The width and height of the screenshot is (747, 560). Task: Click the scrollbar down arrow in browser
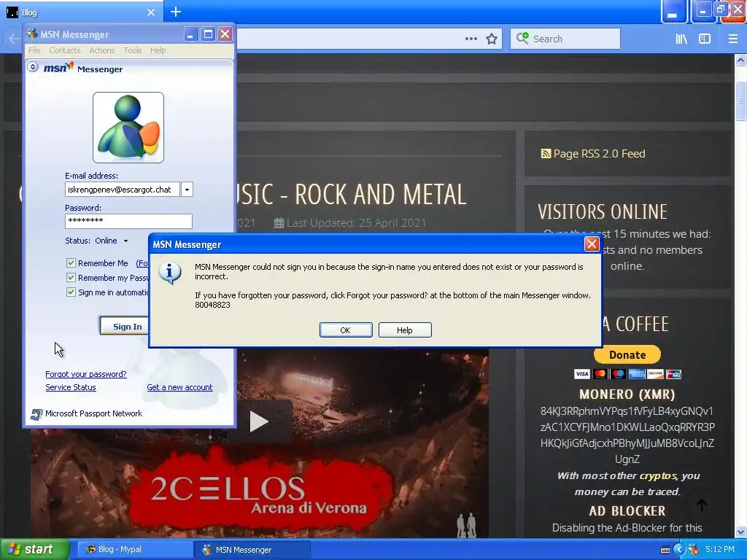[x=740, y=532]
